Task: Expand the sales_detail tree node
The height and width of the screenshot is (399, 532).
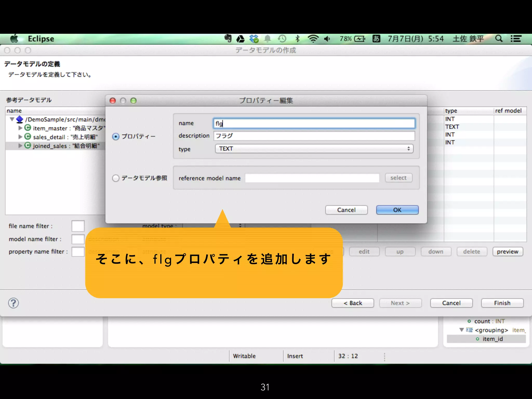Action: pos(20,137)
